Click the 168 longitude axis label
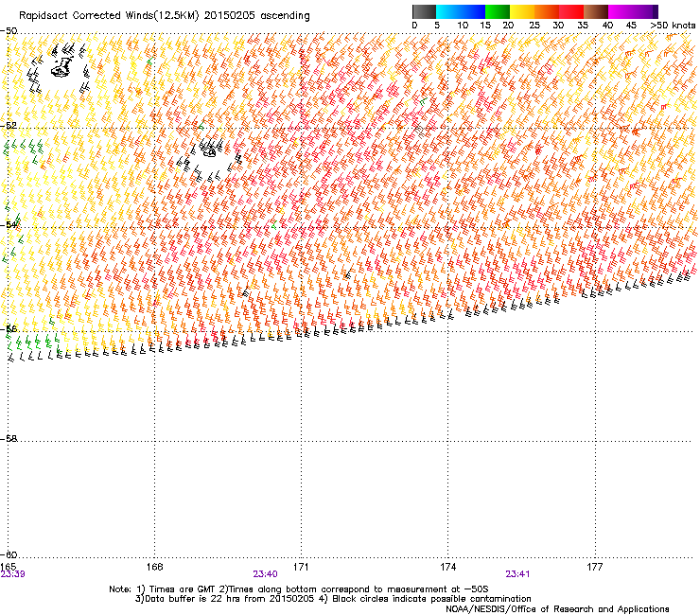Image resolution: width=700 pixels, height=615 pixels. [x=155, y=567]
